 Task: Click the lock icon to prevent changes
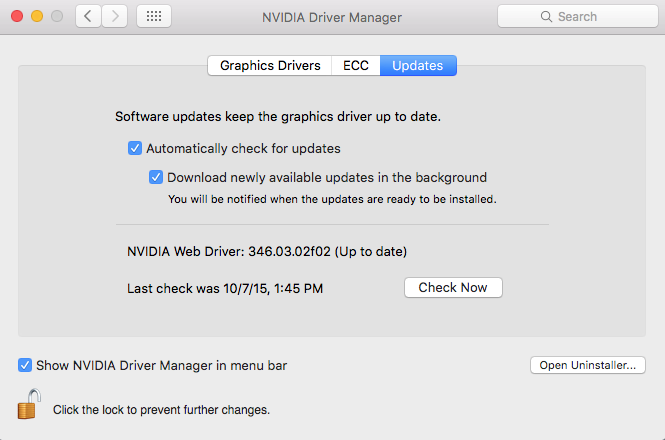click(29, 405)
